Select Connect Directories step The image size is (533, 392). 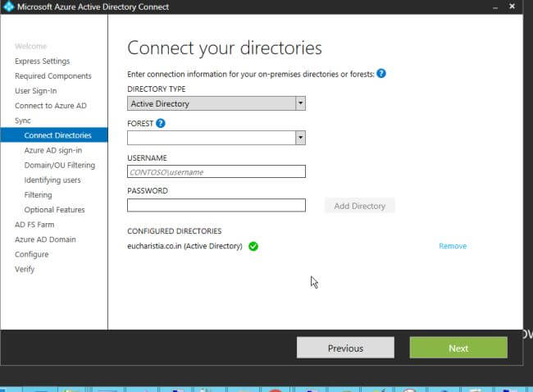[54, 135]
